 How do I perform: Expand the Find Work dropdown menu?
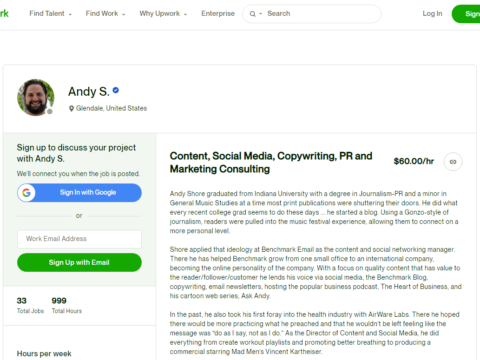point(105,14)
